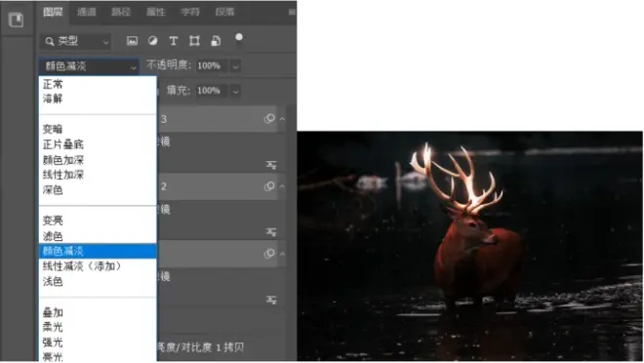The width and height of the screenshot is (644, 363).
Task: Switch to the 字符 tab
Action: click(190, 12)
